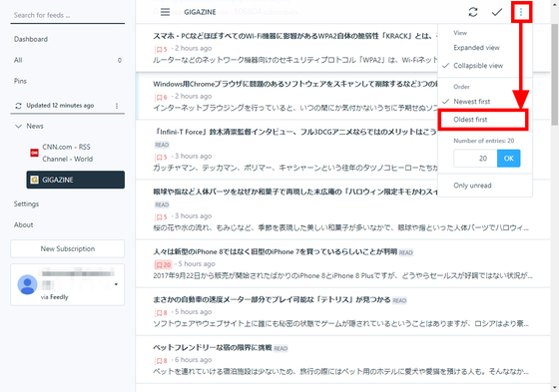Confirm number of entries with OK button
Screen dimensions: 559x392
click(509, 159)
